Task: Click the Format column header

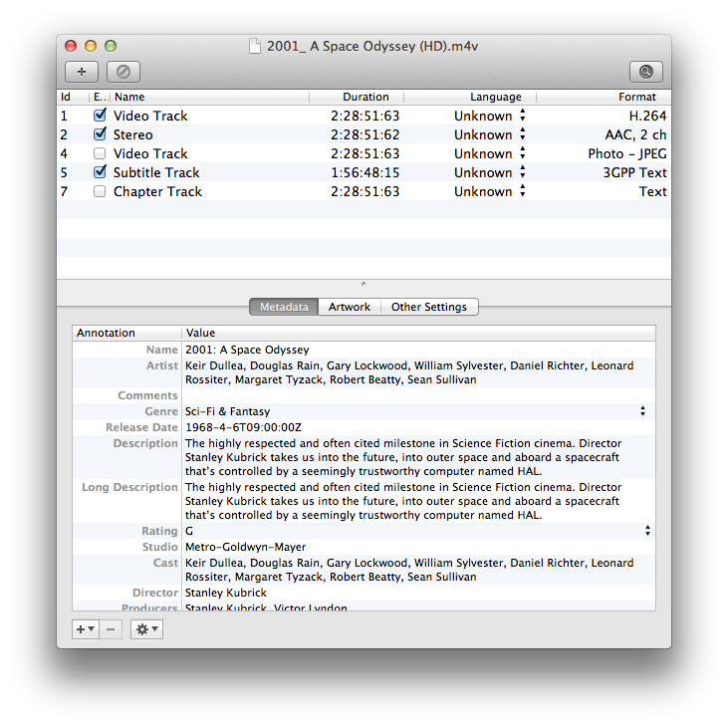Action: (604, 97)
